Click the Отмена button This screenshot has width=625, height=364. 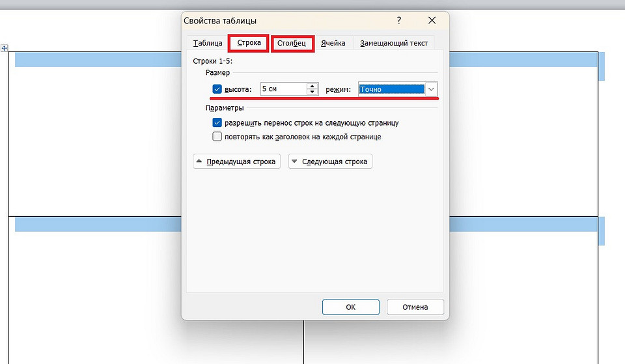pos(415,307)
